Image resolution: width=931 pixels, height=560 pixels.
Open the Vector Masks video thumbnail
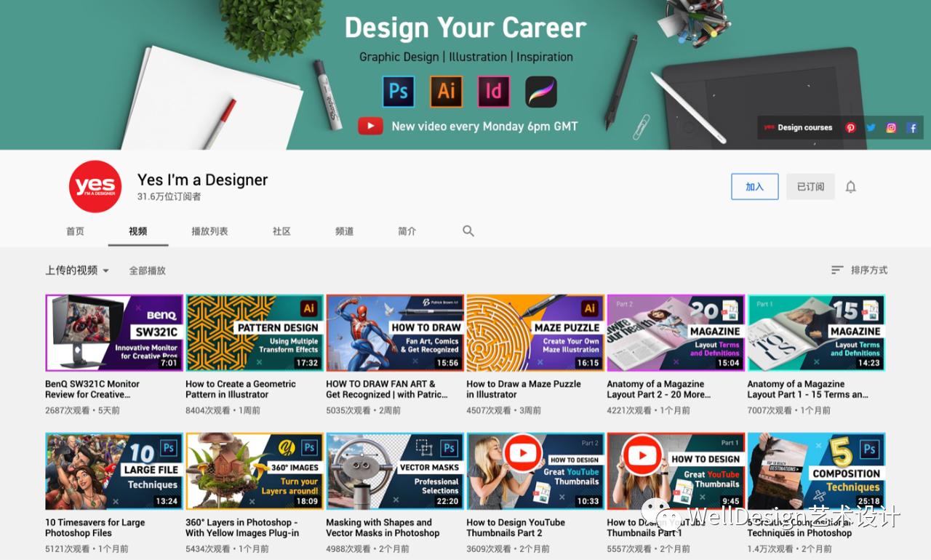pyautogui.click(x=395, y=471)
